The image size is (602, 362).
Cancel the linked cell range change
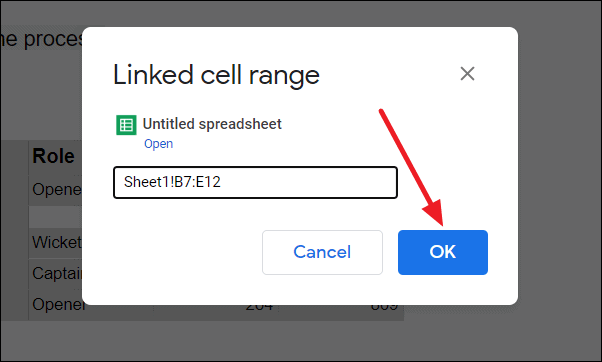pyautogui.click(x=322, y=252)
